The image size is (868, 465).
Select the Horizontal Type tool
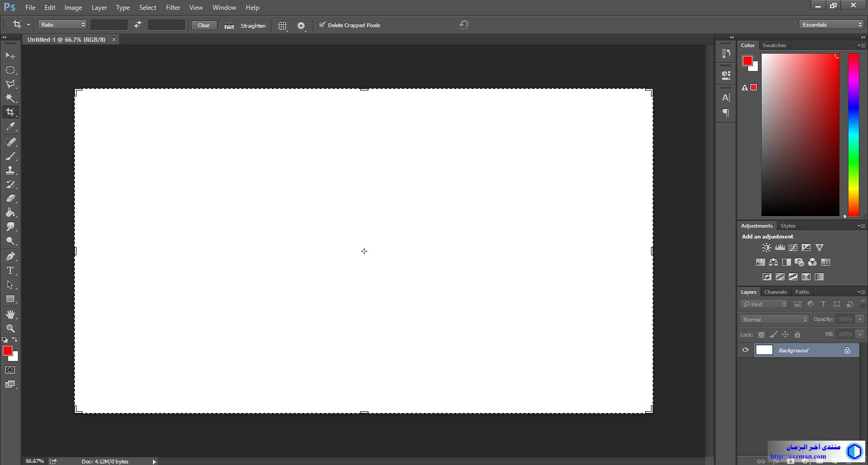(10, 270)
